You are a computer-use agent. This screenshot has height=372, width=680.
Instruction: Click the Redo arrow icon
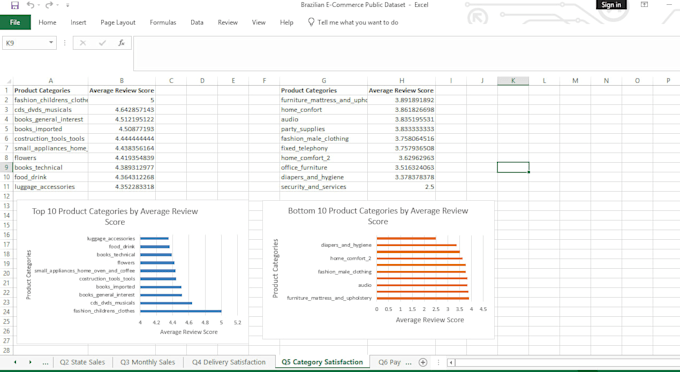click(x=49, y=5)
